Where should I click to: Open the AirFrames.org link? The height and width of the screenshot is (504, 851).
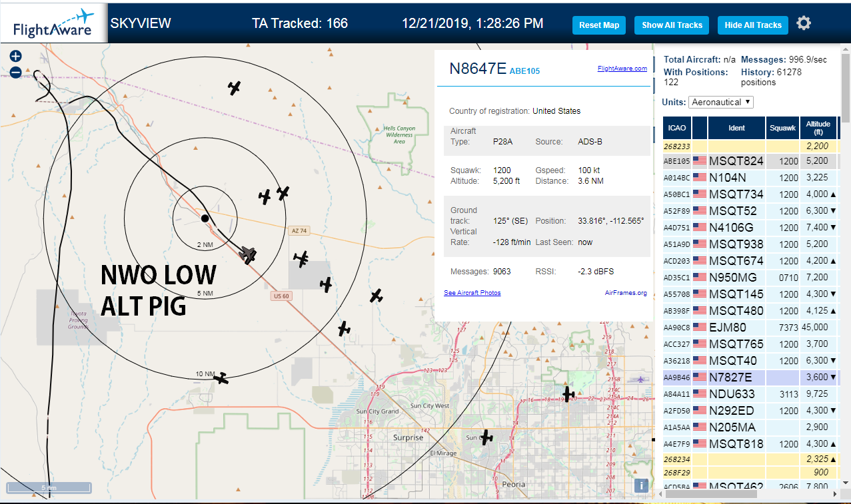coord(626,293)
